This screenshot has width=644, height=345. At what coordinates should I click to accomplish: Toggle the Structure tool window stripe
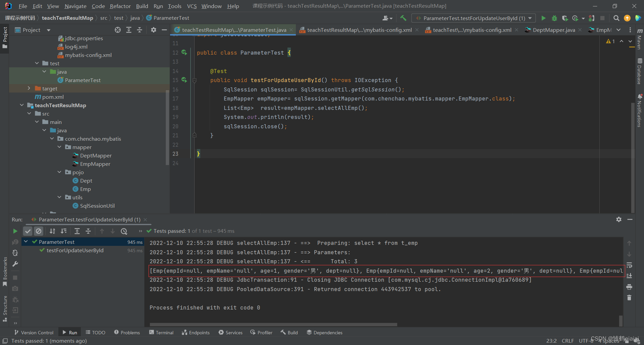click(5, 308)
